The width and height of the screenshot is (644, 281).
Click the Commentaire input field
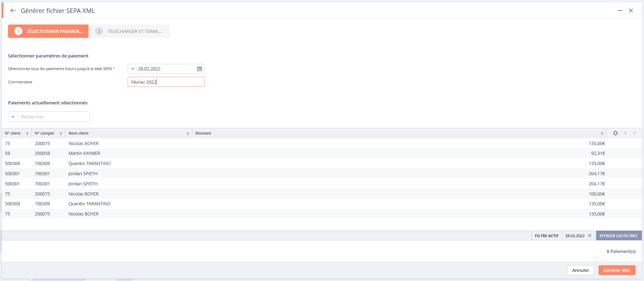pyautogui.click(x=166, y=82)
